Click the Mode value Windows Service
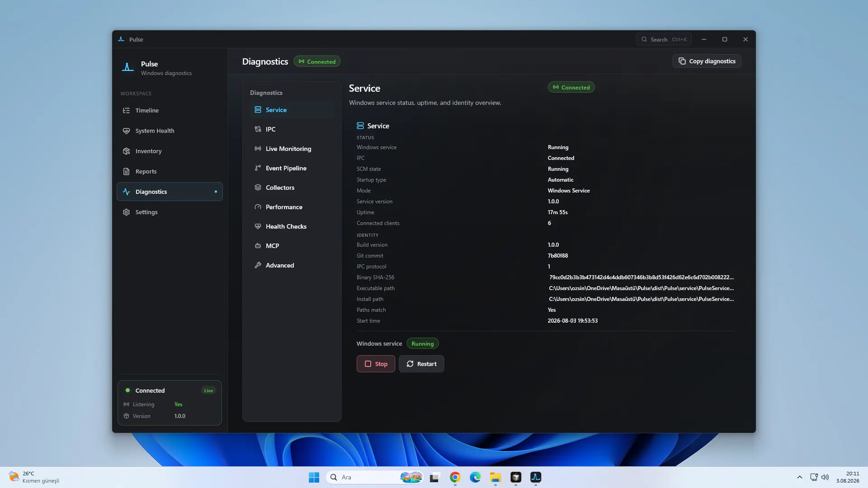 tap(569, 191)
